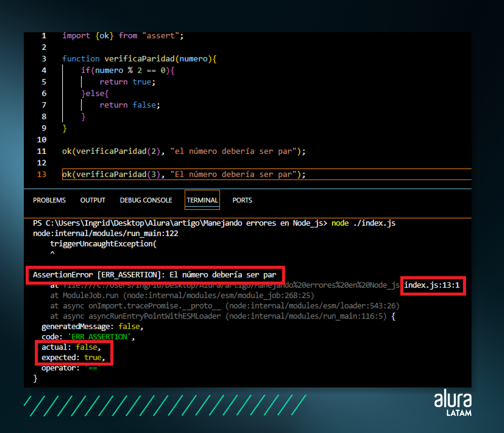
Task: Click the 'actual: false' output line
Action: coord(71,347)
